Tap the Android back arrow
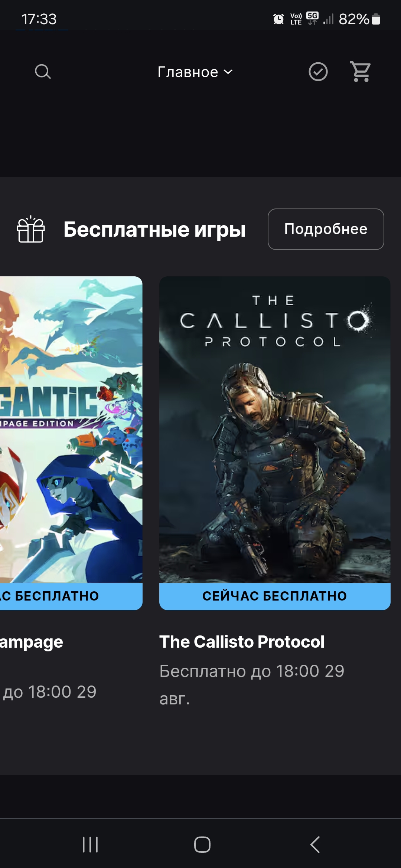The image size is (401, 868). 315,845
